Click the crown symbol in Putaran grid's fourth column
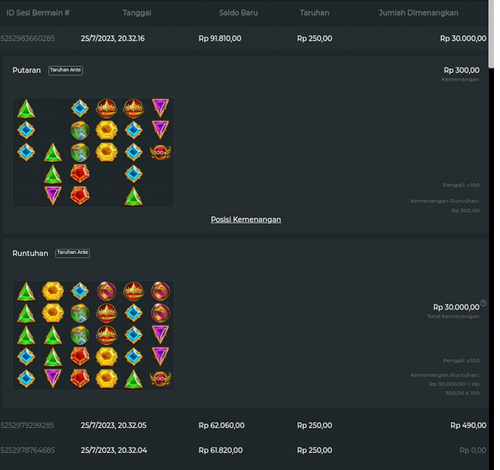The image size is (500, 470). tap(107, 108)
